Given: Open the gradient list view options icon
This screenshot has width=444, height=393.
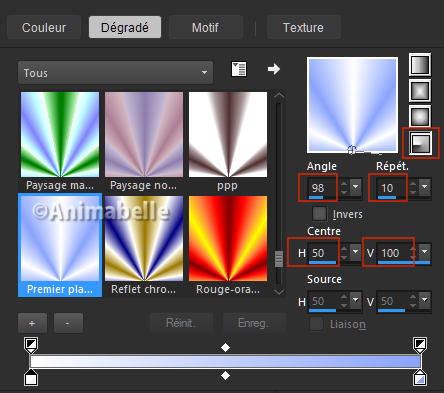Looking at the screenshot, I should (x=239, y=69).
